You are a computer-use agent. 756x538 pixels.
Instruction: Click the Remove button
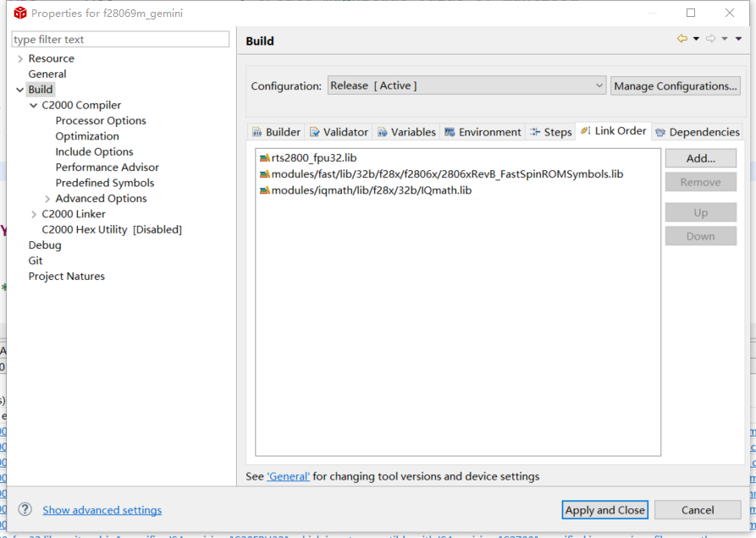pos(701,182)
